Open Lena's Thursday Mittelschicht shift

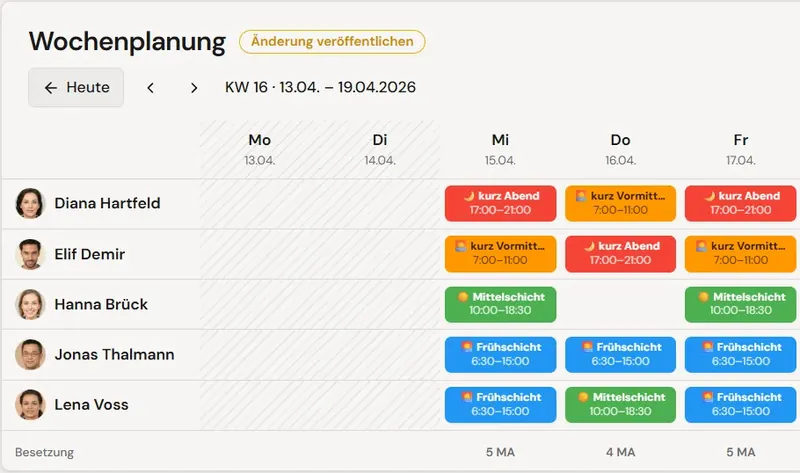point(620,405)
